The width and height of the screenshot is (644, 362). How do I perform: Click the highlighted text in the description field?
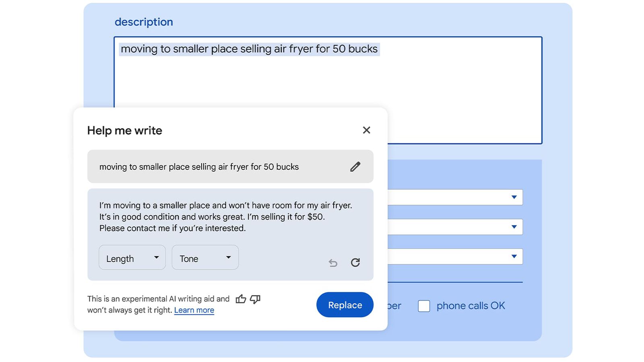coord(249,49)
